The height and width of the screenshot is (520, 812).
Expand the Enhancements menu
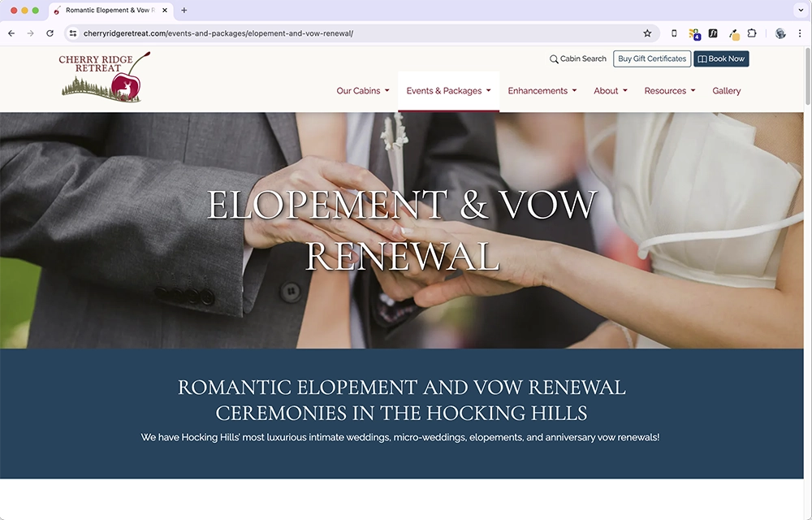(x=542, y=91)
